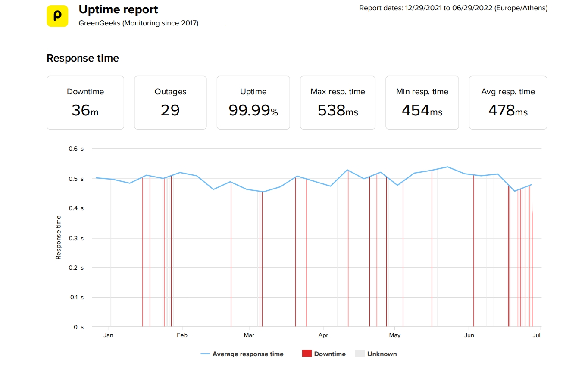Screen dimensions: 588x366
Task: Click the Feb label on x-axis
Action: click(x=182, y=335)
